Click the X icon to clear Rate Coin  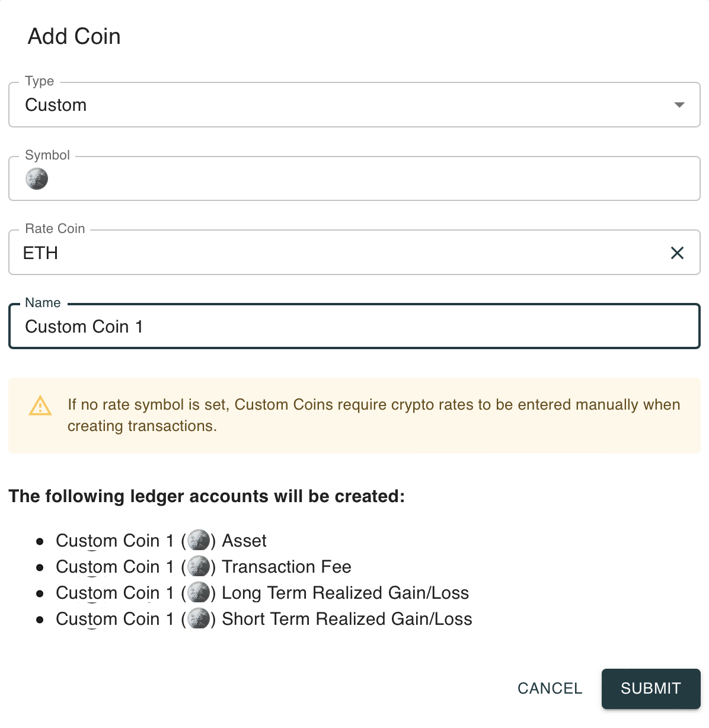click(677, 253)
